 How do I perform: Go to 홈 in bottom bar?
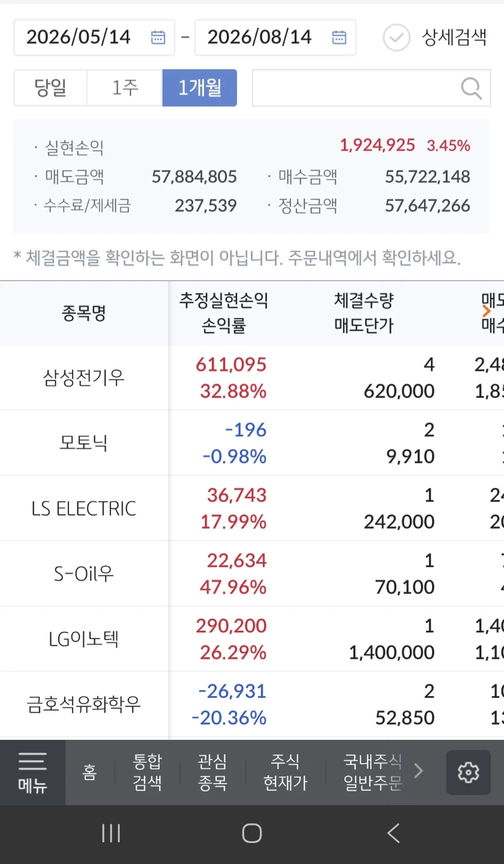point(90,772)
